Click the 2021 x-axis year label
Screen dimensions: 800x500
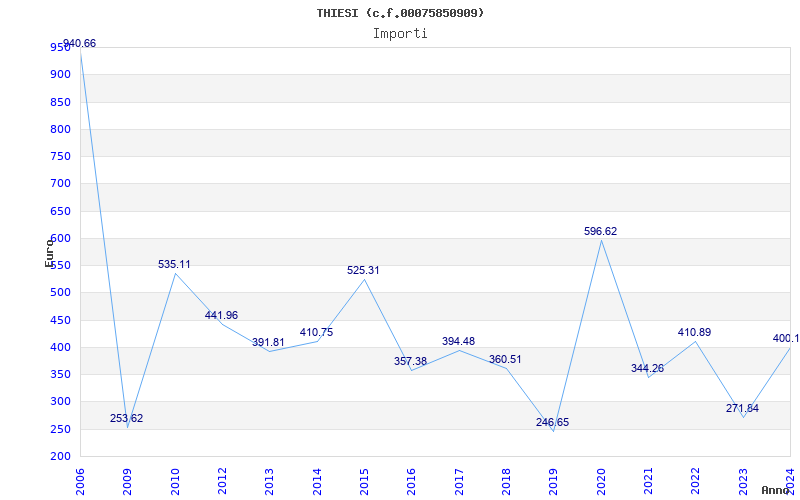pyautogui.click(x=648, y=481)
